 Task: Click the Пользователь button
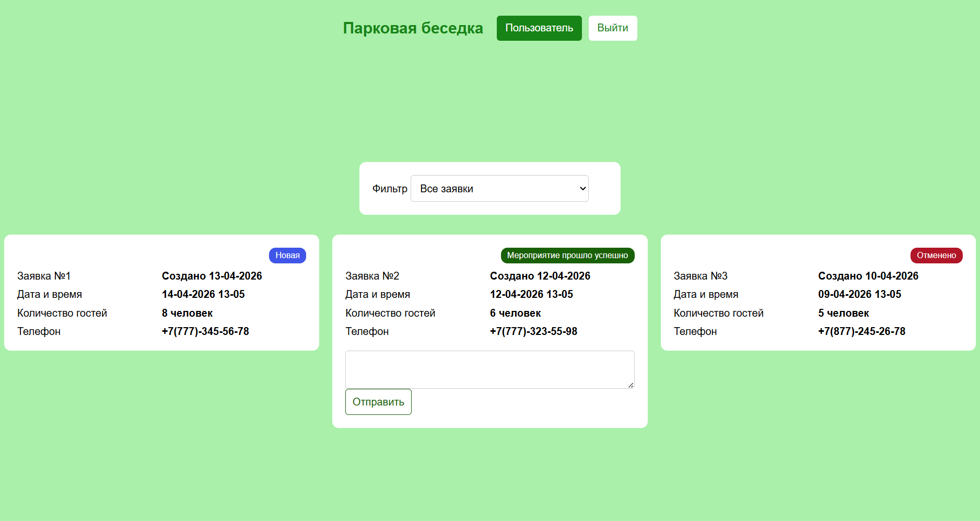click(x=539, y=28)
